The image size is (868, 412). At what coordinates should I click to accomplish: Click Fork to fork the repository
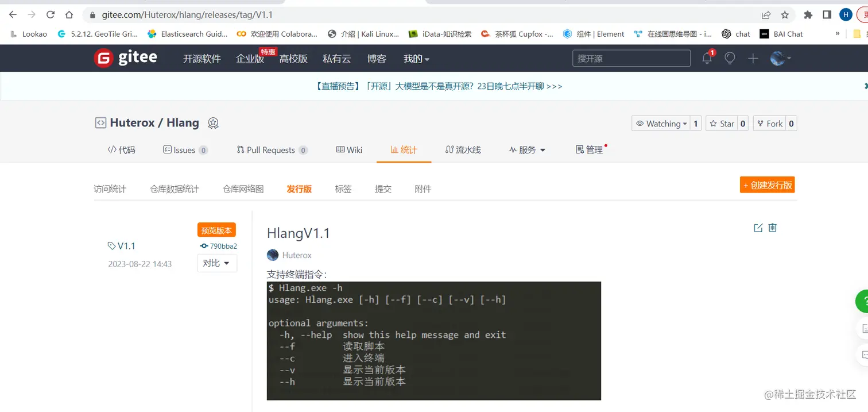tap(769, 123)
